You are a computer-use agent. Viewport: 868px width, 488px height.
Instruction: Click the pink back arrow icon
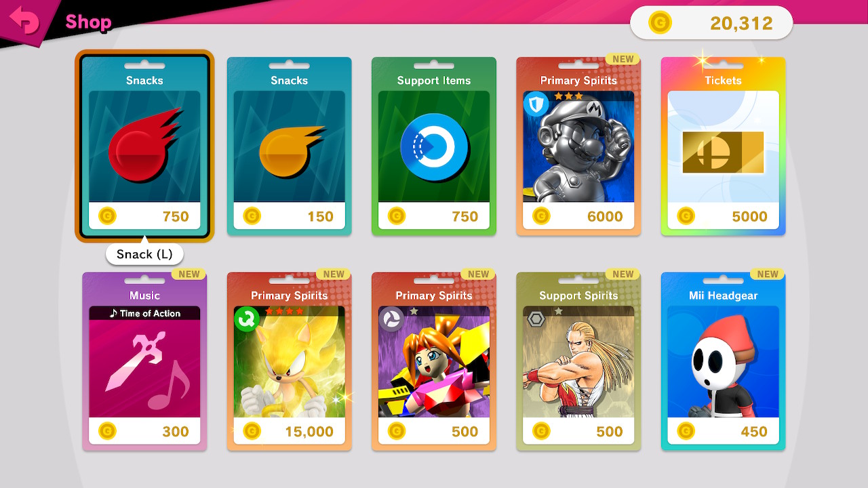[24, 21]
